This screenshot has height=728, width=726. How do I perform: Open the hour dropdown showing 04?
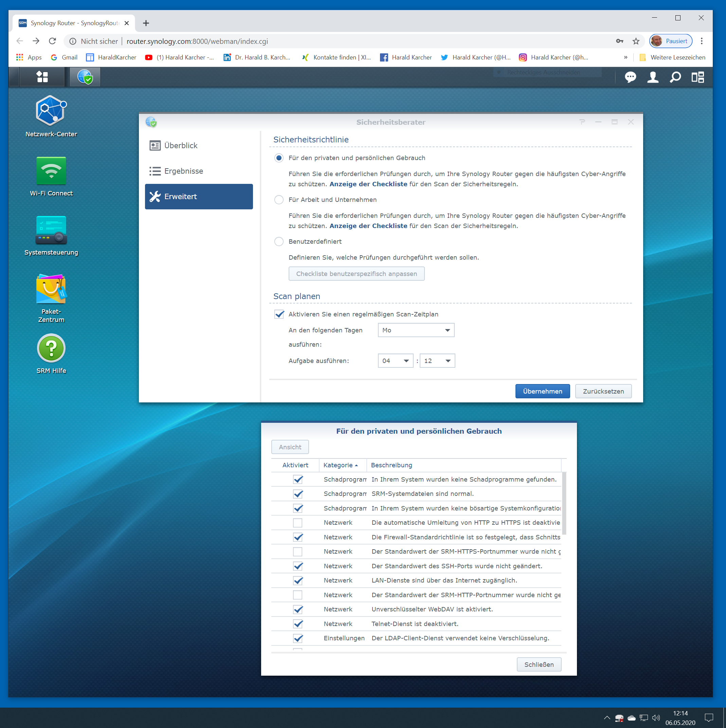coord(395,361)
